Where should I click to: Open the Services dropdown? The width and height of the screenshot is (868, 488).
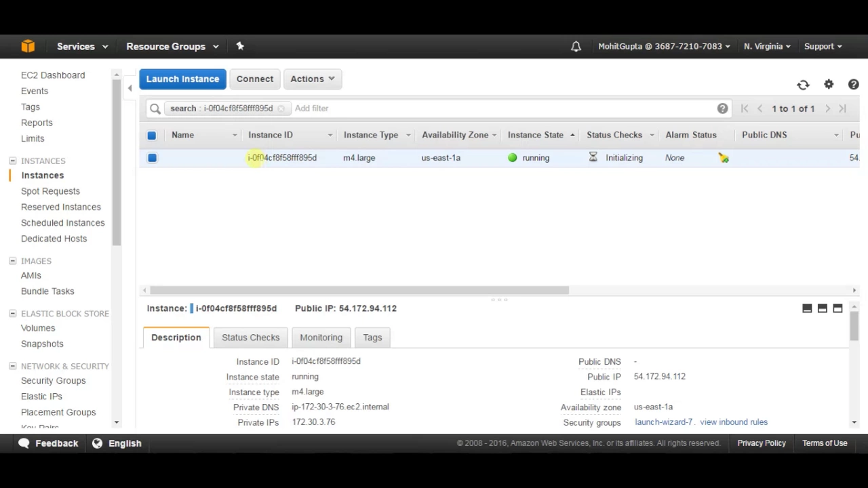pos(82,46)
